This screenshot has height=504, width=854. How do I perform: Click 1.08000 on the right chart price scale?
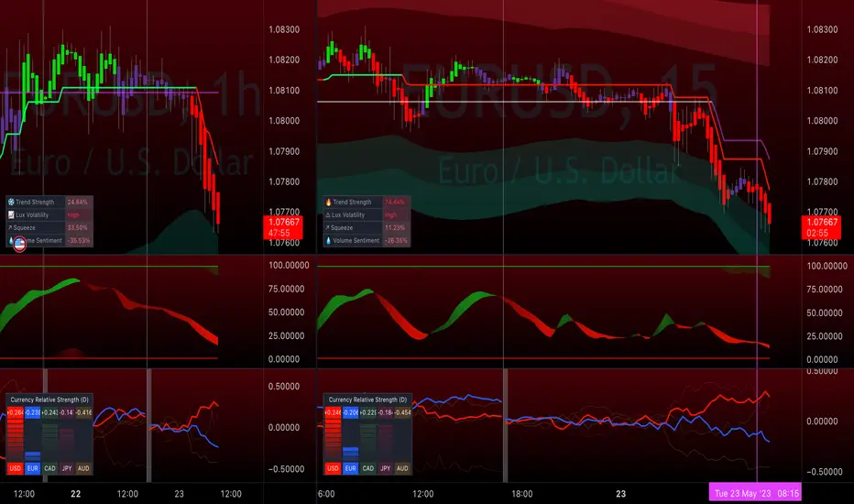point(823,120)
